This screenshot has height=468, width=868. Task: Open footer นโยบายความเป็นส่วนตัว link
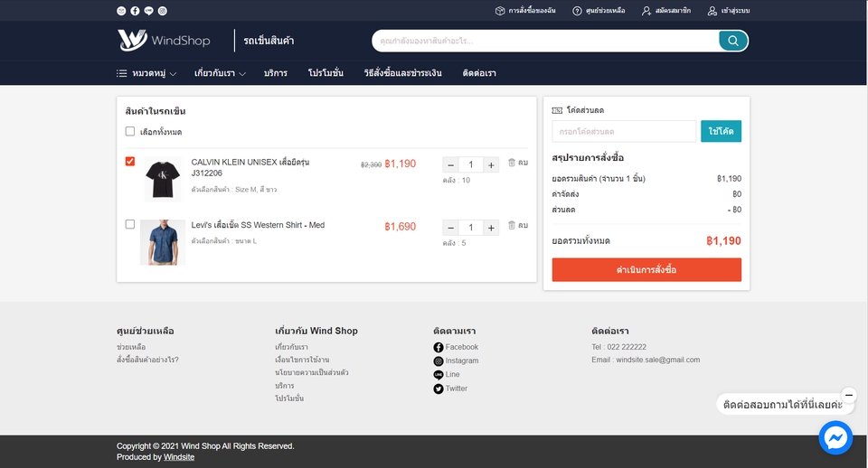tap(312, 372)
